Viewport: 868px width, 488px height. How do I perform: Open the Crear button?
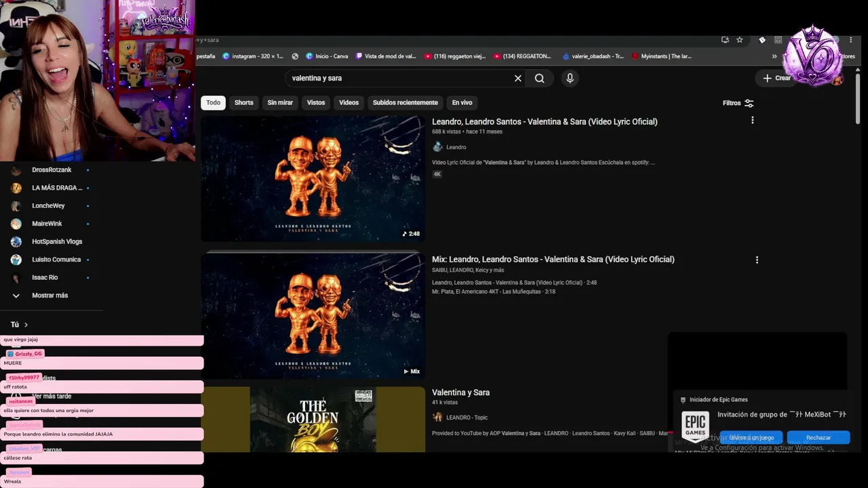coord(776,78)
